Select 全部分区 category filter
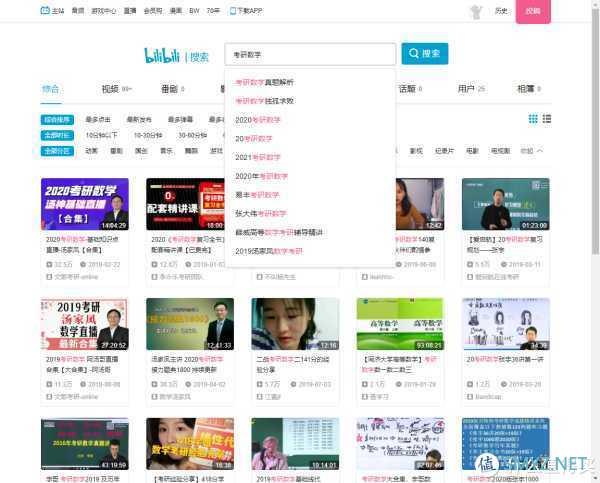This screenshot has width=600, height=483. coord(57,151)
